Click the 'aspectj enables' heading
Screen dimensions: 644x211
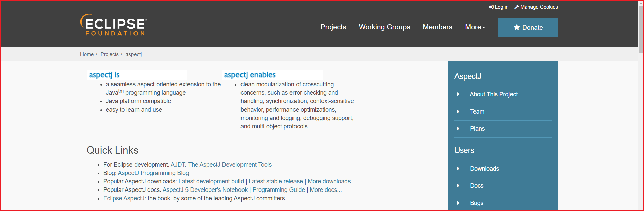click(250, 75)
